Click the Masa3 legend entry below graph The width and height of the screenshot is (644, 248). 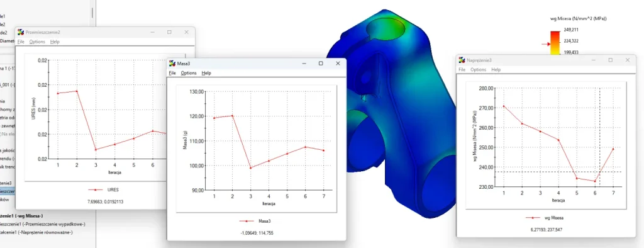(255, 222)
